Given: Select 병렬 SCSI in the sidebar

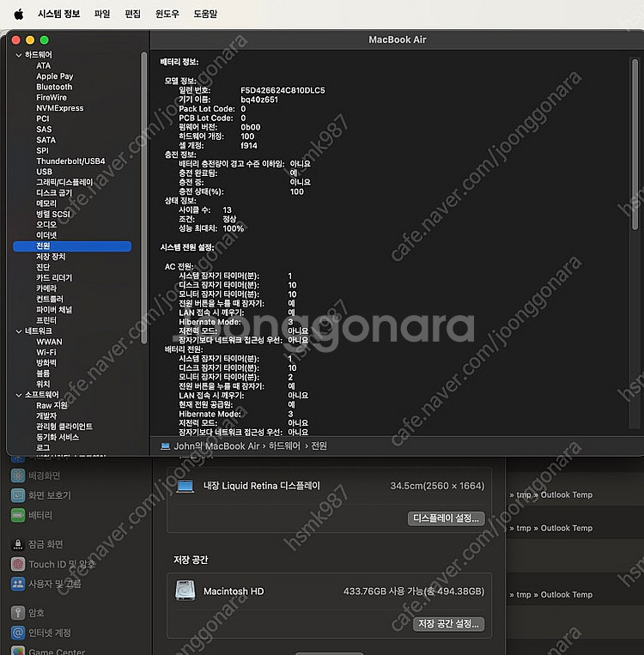Looking at the screenshot, I should click(x=53, y=215).
